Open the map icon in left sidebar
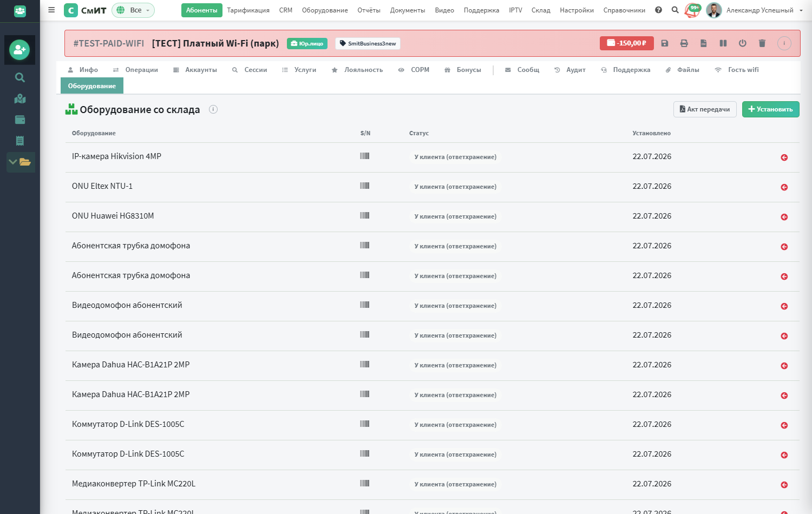812x514 pixels. tap(20, 98)
